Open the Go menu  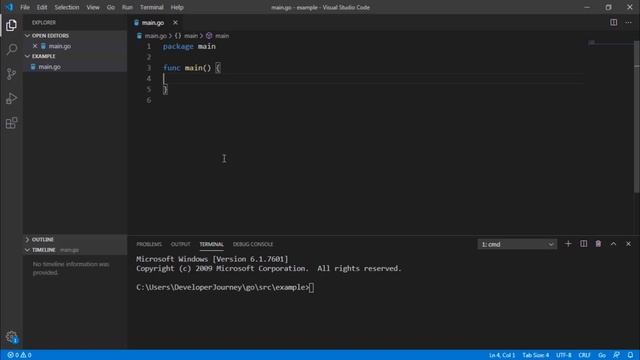tap(111, 7)
